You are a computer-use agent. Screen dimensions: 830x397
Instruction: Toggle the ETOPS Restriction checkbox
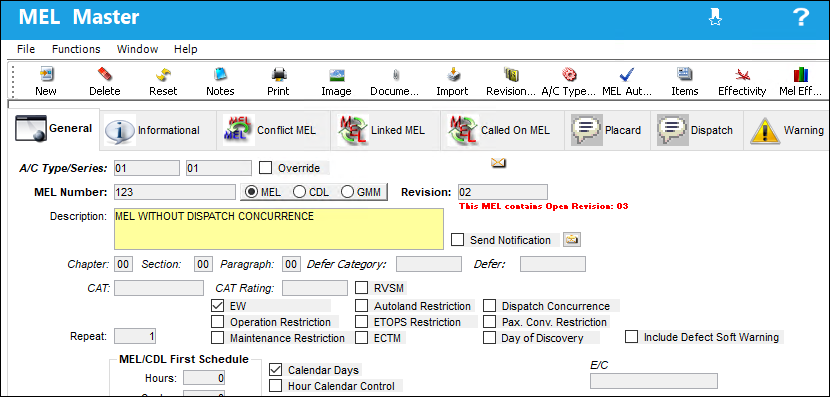click(x=362, y=322)
